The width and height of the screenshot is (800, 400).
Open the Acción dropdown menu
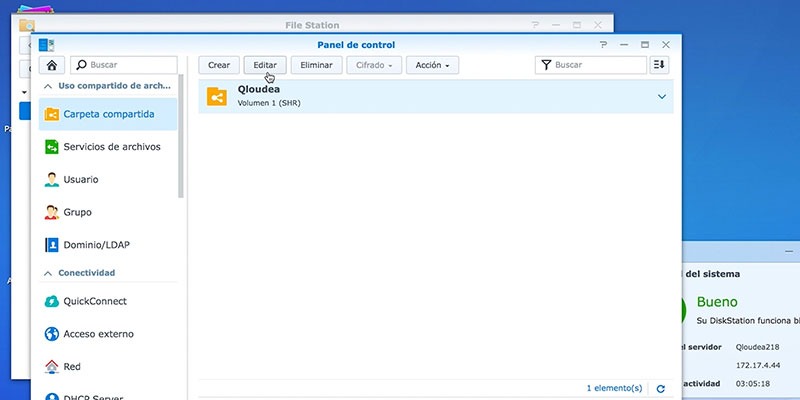432,65
